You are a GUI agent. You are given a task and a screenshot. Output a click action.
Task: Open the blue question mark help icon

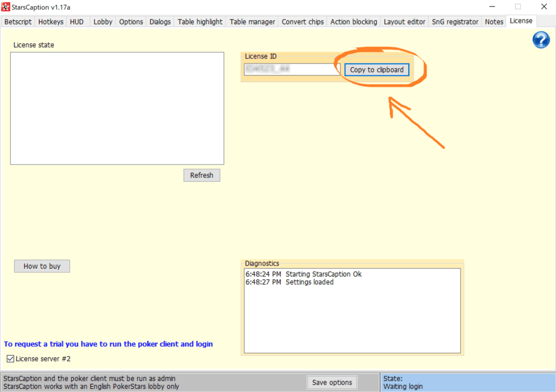coord(541,40)
